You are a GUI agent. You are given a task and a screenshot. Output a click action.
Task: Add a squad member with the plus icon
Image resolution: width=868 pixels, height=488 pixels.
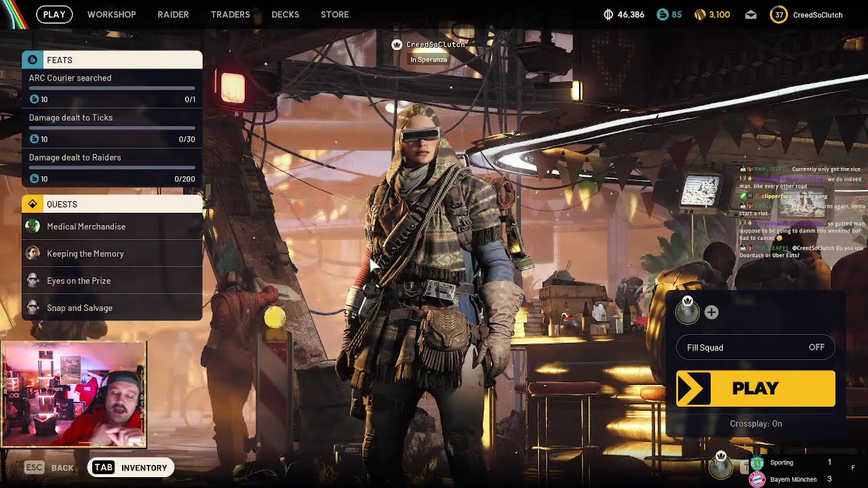click(711, 312)
